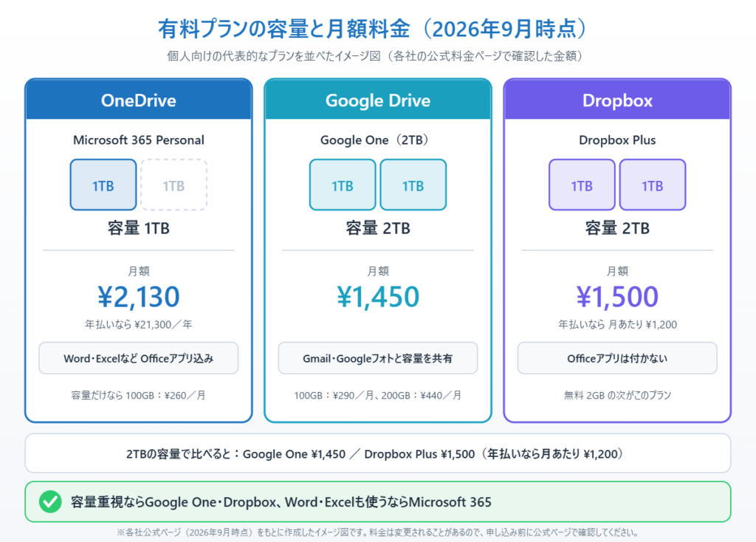Click the OneDrive card header
The width and height of the screenshot is (756, 542).
tap(139, 100)
